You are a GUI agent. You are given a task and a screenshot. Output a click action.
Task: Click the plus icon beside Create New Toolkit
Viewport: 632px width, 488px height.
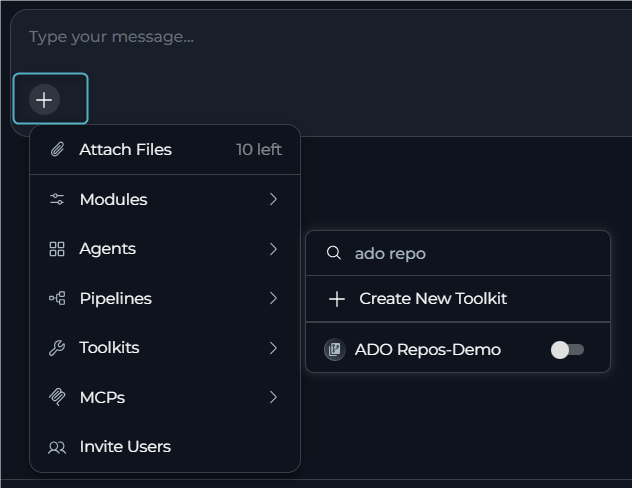point(337,299)
